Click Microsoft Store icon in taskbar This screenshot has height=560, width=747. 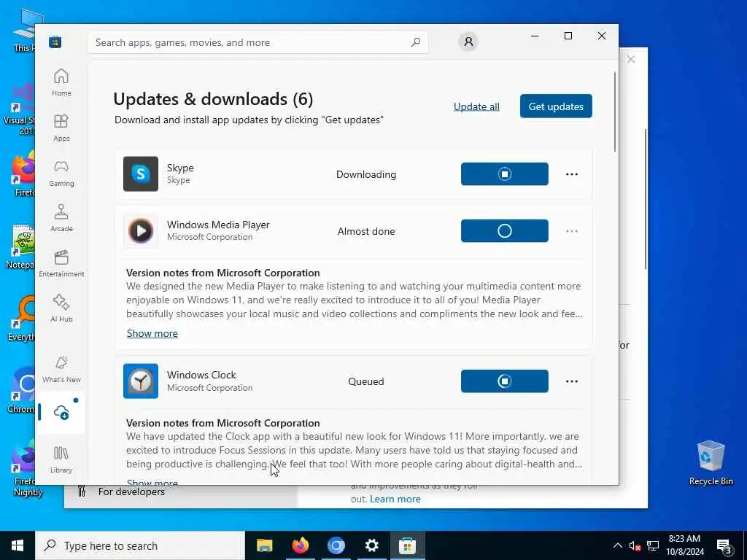(407, 545)
